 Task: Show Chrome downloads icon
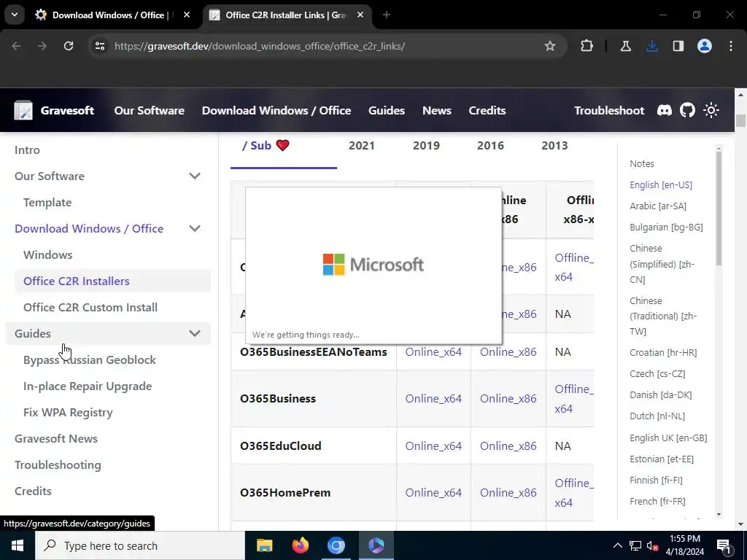(x=651, y=46)
